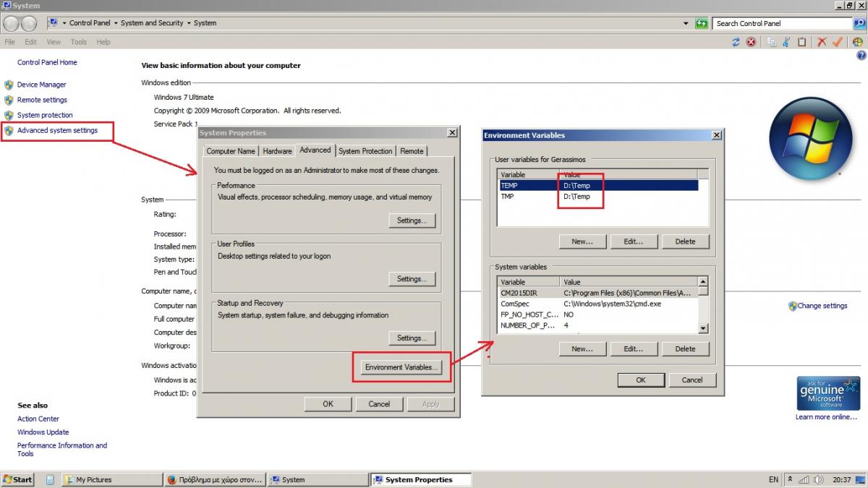
Task: Click the colored views toolbar icon
Action: coord(857,42)
